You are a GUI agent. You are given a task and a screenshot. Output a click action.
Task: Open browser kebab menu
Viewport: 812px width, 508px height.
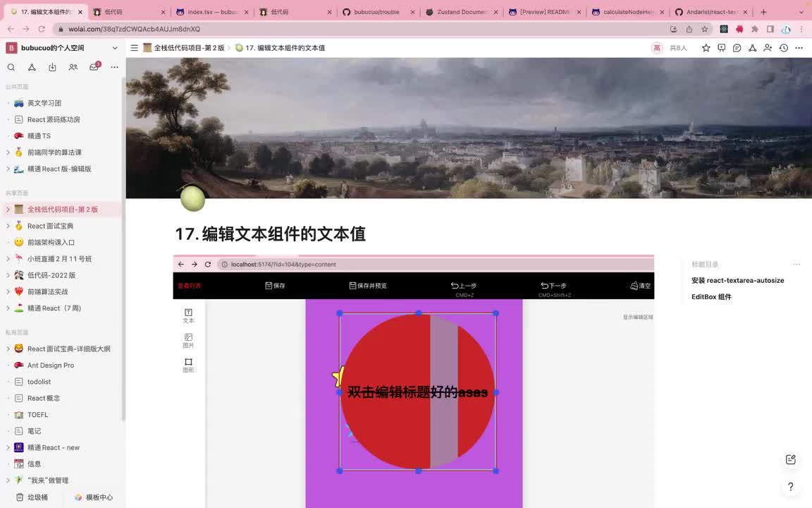coord(801,29)
